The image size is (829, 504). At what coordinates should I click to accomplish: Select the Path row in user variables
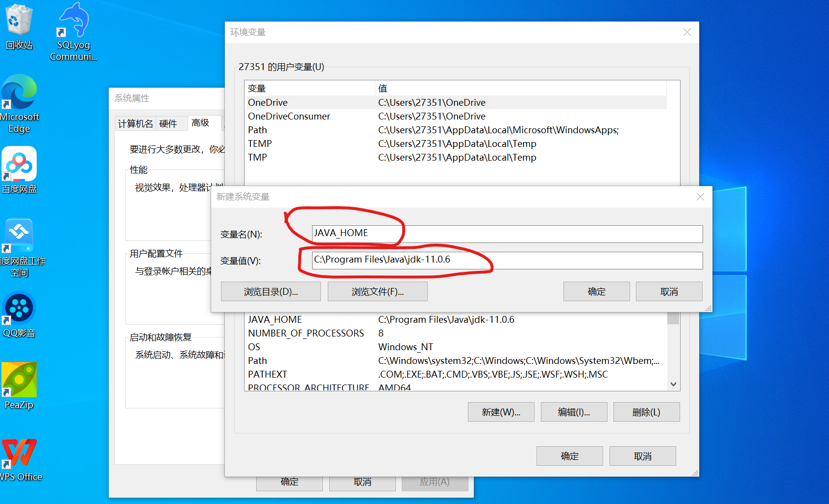point(456,130)
